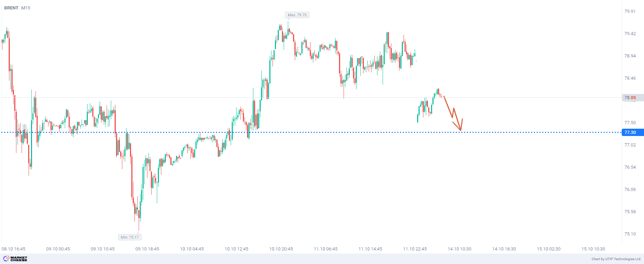Click the Min: 75.17 price tag

pyautogui.click(x=130, y=237)
